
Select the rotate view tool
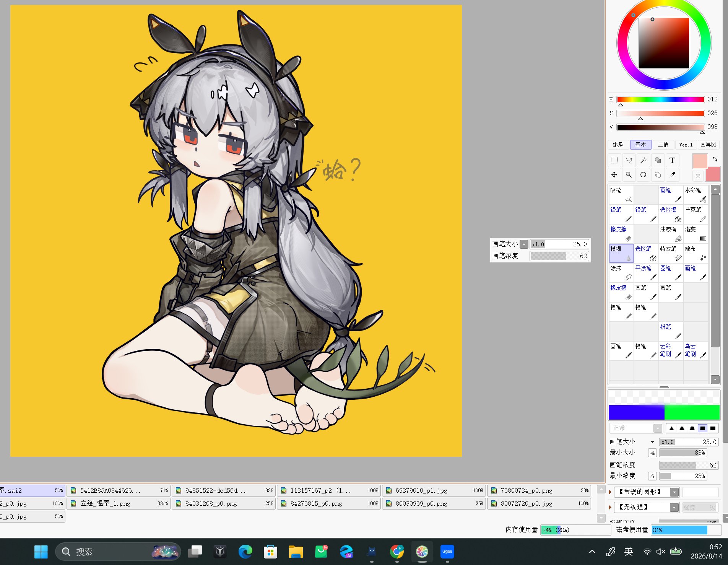tap(643, 175)
